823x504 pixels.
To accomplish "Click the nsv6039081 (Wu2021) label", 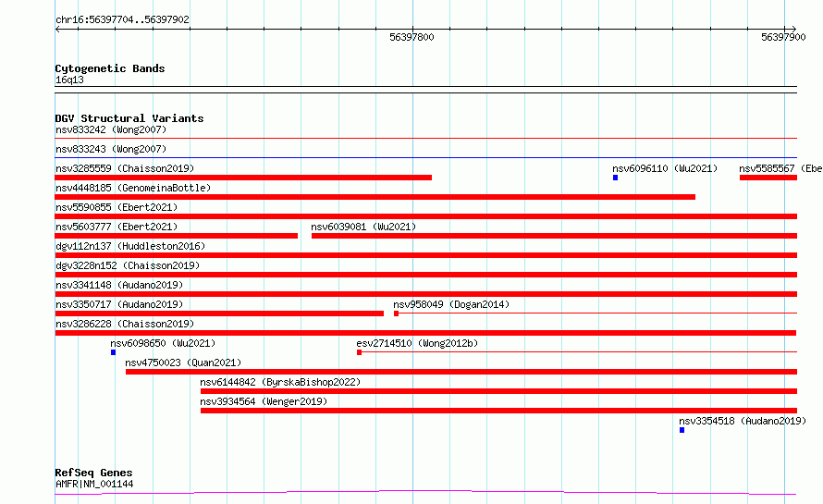I will (363, 227).
